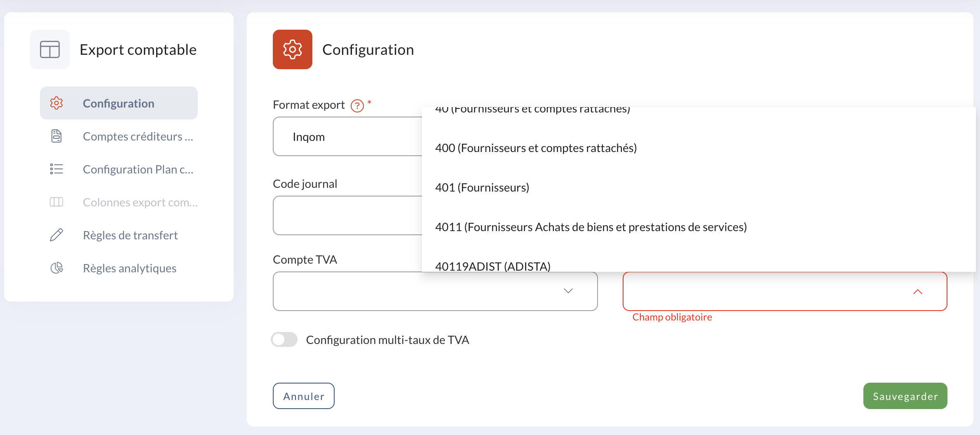This screenshot has height=435, width=980.
Task: Collapse the open dropdown with red chevron
Action: point(918,292)
